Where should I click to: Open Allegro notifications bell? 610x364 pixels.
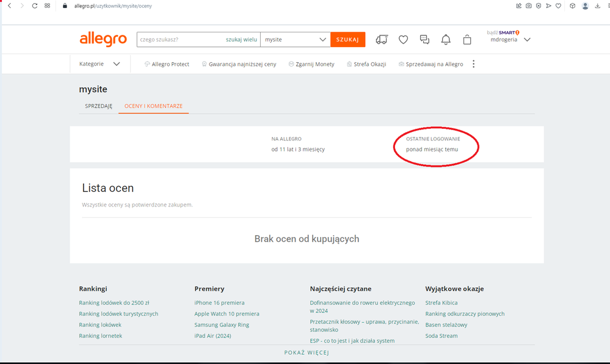446,39
